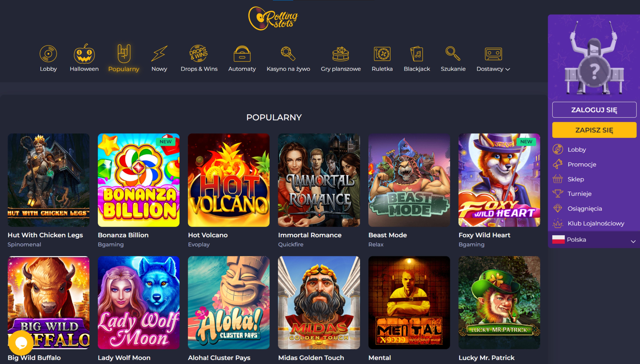Open Promocje in the sidebar
Screen dimensions: 640x364
582,164
